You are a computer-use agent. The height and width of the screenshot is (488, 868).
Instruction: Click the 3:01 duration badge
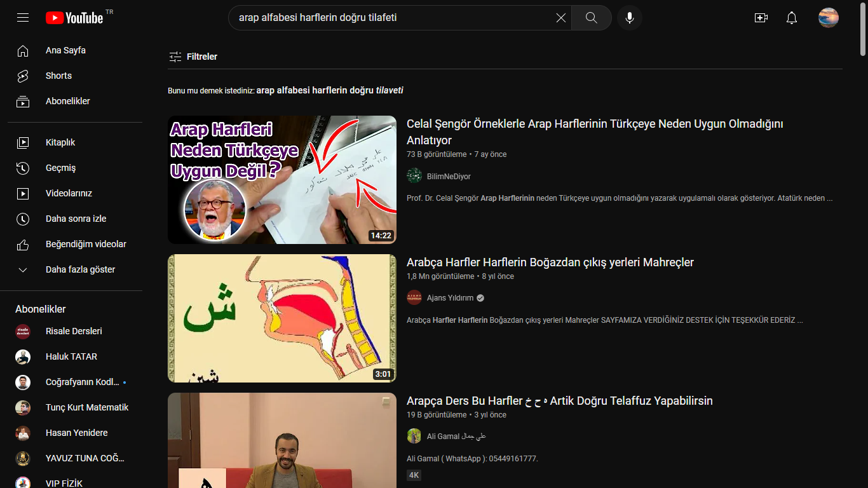[x=383, y=374]
